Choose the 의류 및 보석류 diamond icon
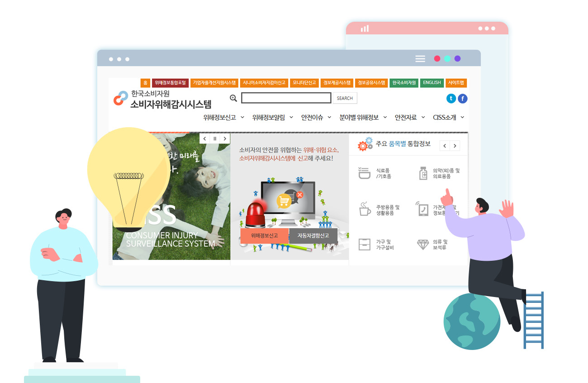Viewport: 588px width, 383px height. pyautogui.click(x=423, y=244)
